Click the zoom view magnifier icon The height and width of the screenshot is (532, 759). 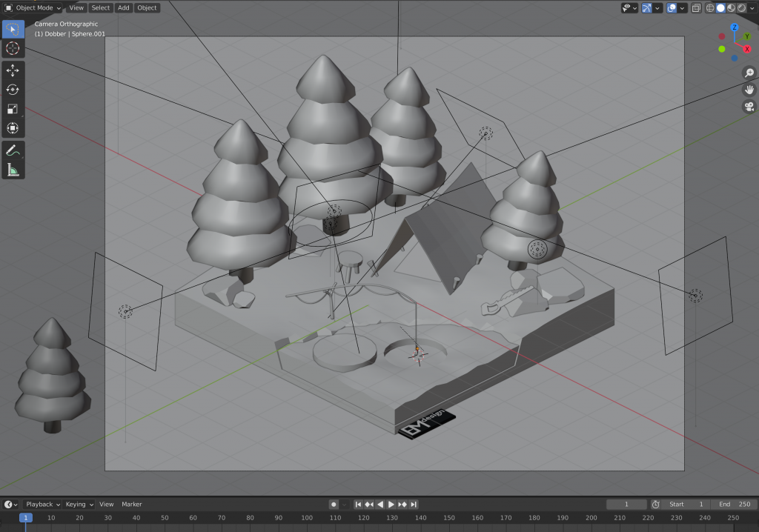click(x=749, y=73)
